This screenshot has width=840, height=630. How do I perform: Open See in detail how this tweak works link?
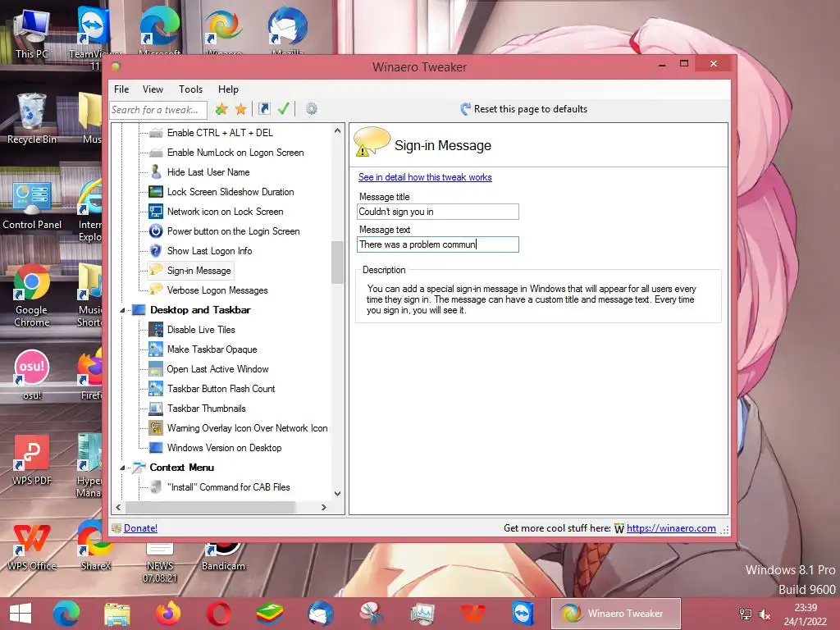[425, 177]
